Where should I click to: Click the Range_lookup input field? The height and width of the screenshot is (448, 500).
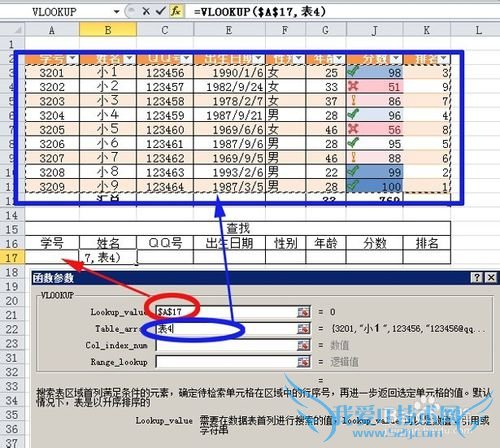227,362
